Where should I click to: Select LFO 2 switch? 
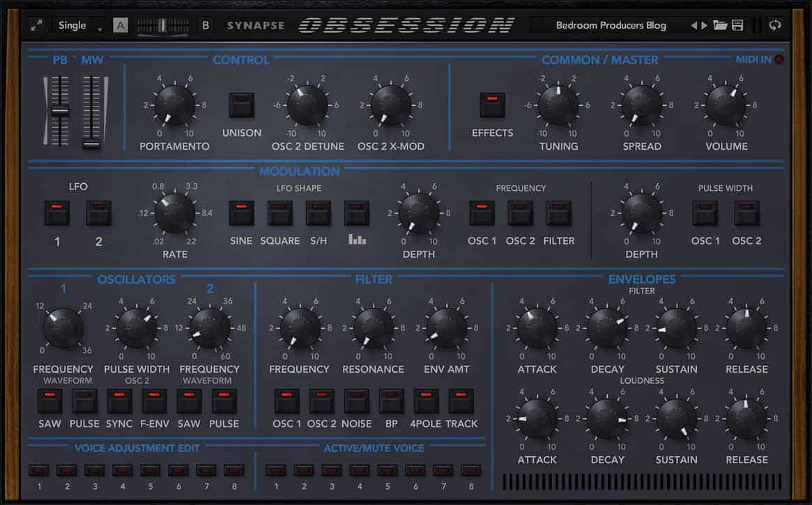coord(98,213)
